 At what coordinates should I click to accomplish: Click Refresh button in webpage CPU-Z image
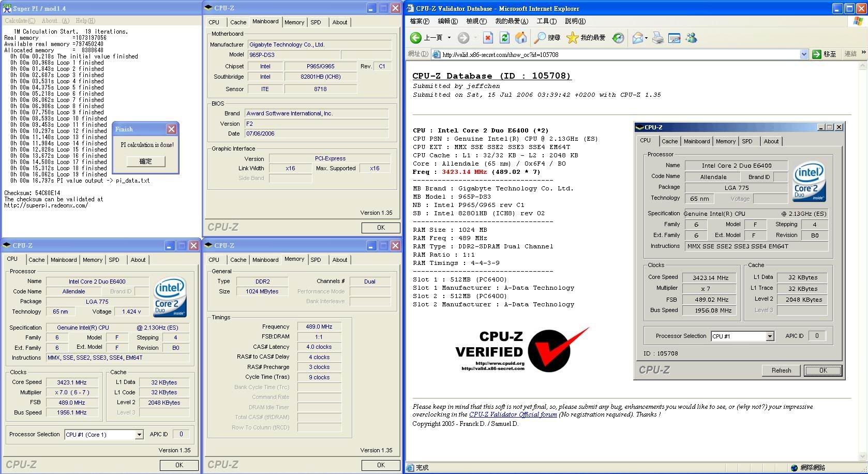(781, 371)
